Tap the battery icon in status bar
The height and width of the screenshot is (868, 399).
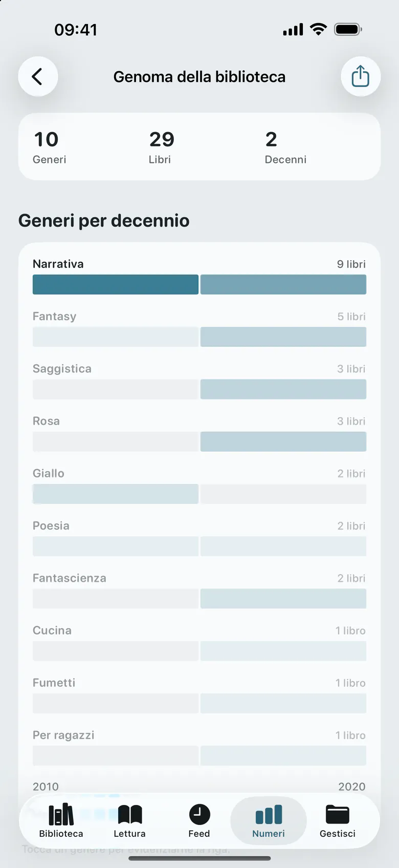click(x=348, y=30)
